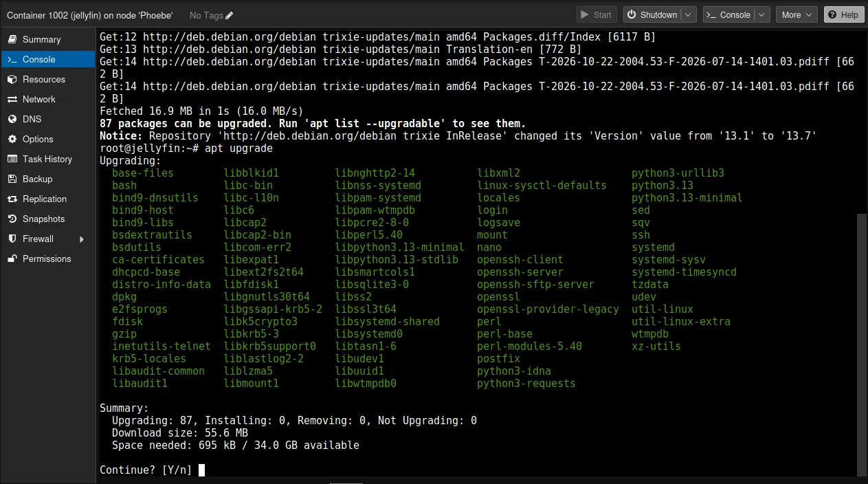Viewport: 868px width, 484px height.
Task: Click the 'Space needed: 695 kB' line
Action: tap(236, 445)
